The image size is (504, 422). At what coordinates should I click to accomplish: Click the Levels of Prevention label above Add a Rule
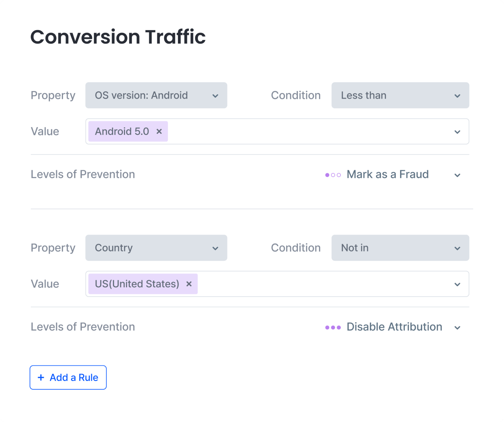coord(83,327)
